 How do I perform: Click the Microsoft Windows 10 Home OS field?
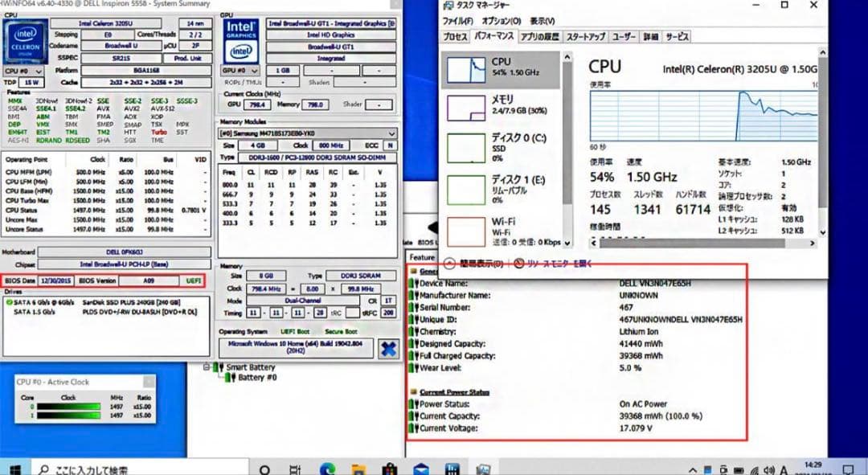coord(296,347)
